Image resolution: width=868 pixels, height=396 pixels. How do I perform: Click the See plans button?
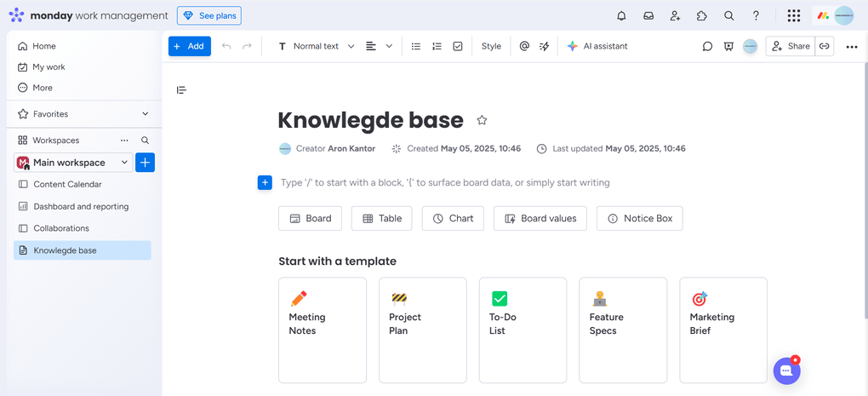209,15
